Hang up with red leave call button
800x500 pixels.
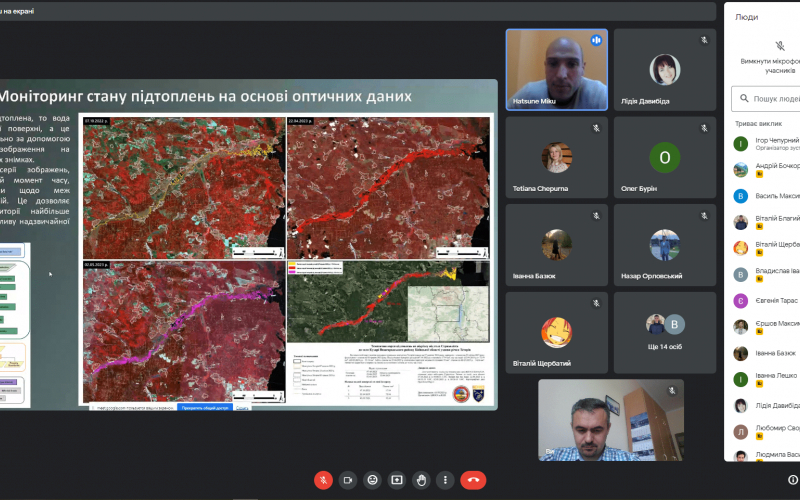473,480
